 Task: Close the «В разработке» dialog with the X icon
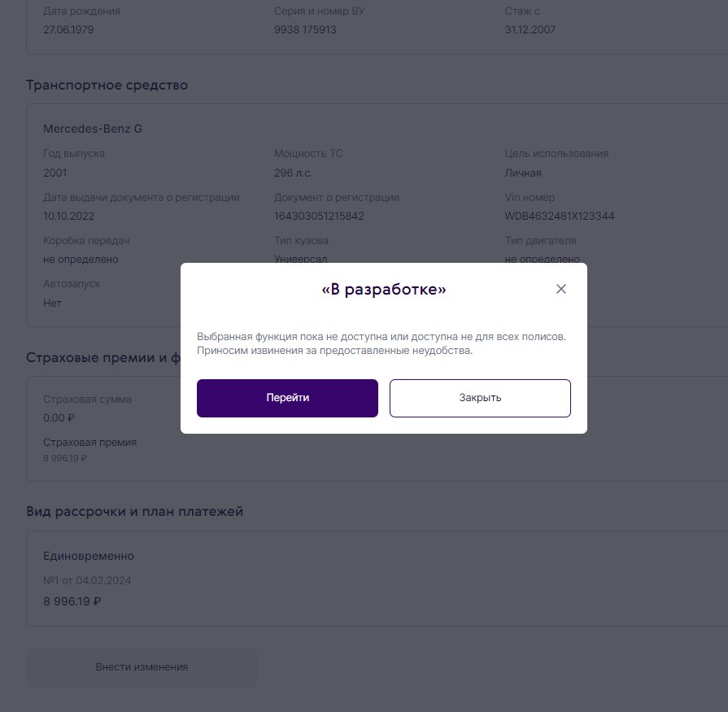(x=560, y=289)
